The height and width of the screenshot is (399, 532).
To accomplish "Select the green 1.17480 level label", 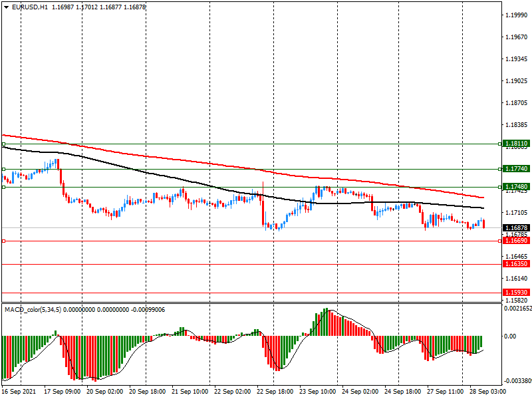I will click(x=516, y=187).
